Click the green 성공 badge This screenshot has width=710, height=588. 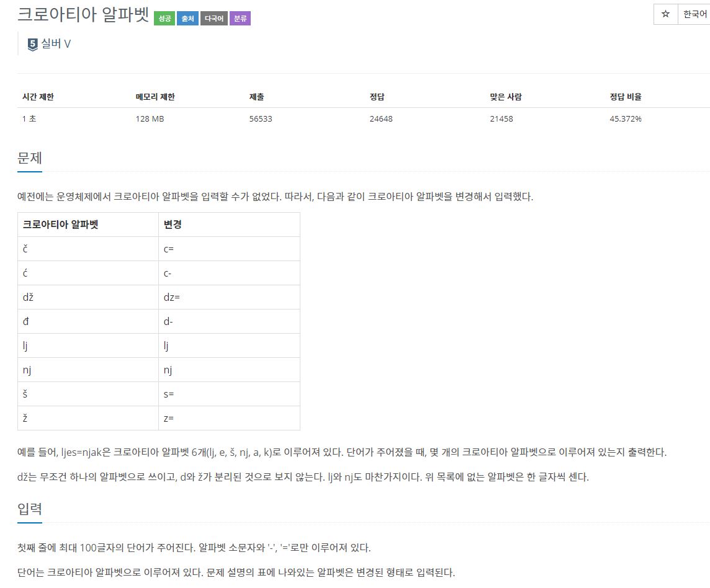click(164, 19)
